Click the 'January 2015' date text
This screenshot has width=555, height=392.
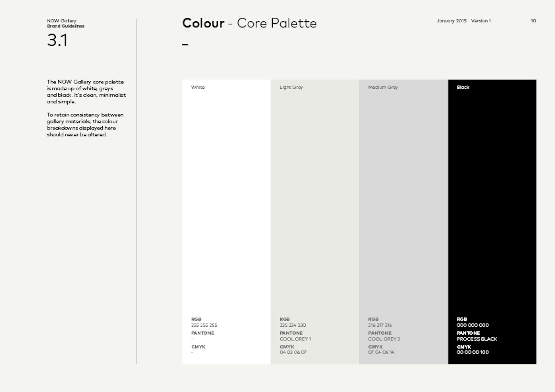[452, 21]
